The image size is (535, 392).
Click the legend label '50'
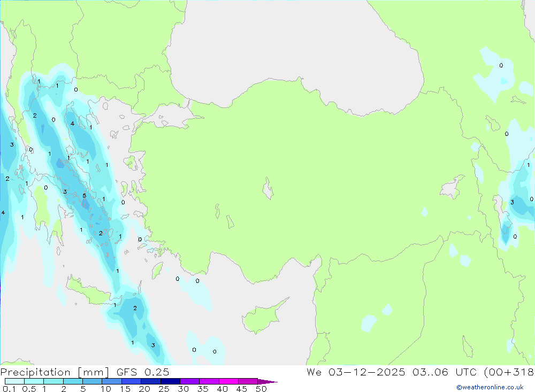(261, 389)
